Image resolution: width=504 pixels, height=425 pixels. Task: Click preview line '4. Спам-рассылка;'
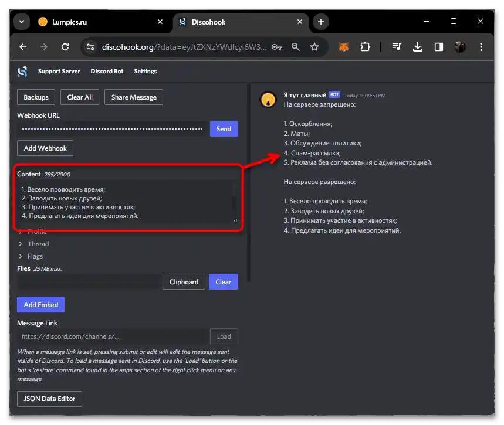[312, 153]
